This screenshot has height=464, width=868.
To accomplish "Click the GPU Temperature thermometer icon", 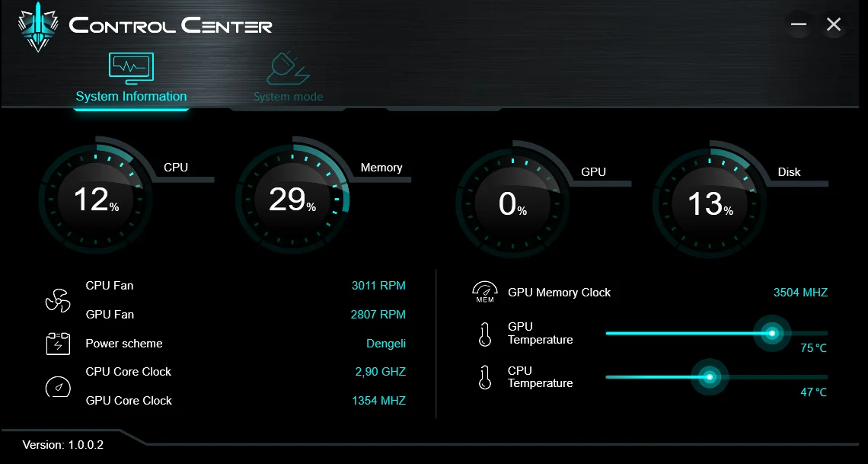I will click(x=485, y=334).
